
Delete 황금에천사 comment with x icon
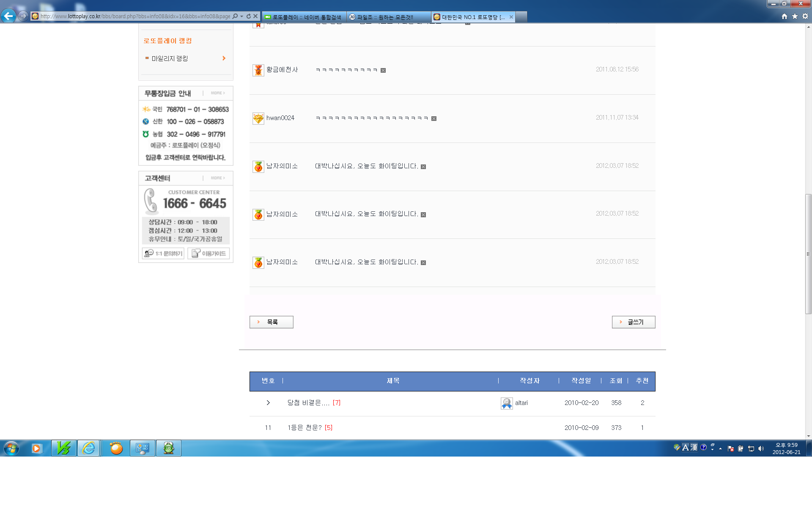(x=383, y=71)
